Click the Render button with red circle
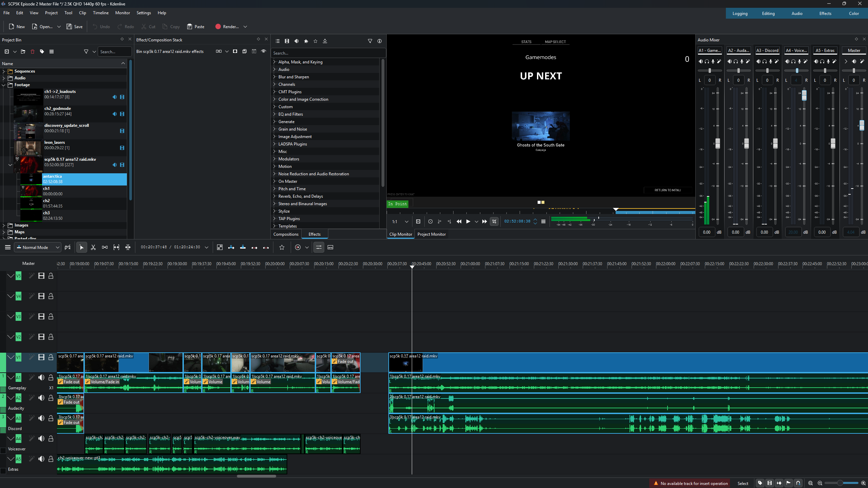This screenshot has height=488, width=868. pyautogui.click(x=227, y=26)
